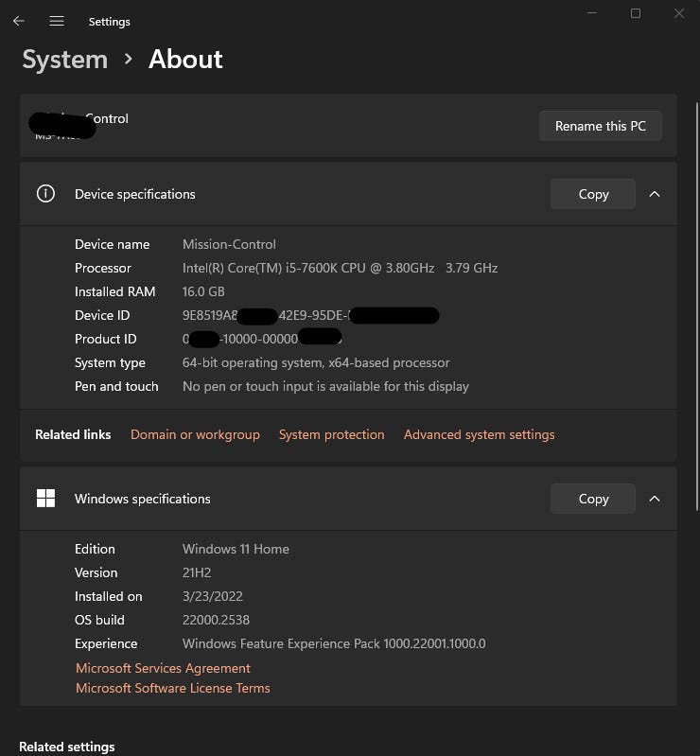Click the Windows logo icon
The image size is (700, 756).
(x=45, y=499)
